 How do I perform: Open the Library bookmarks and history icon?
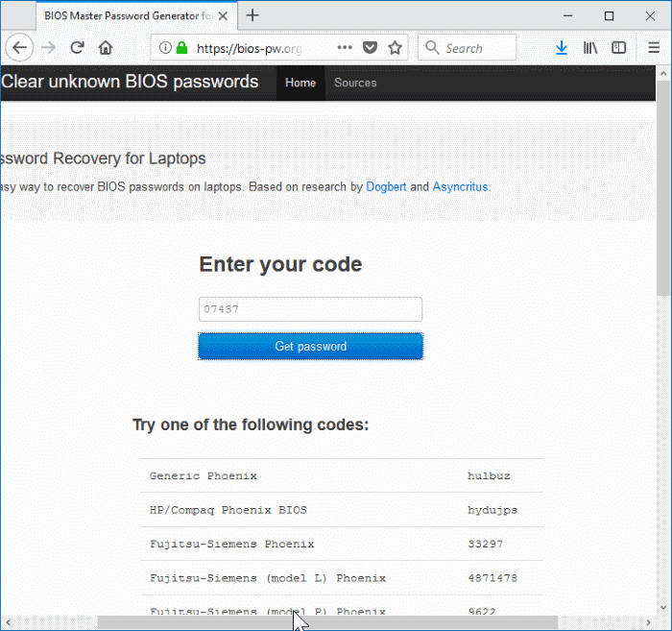(590, 48)
